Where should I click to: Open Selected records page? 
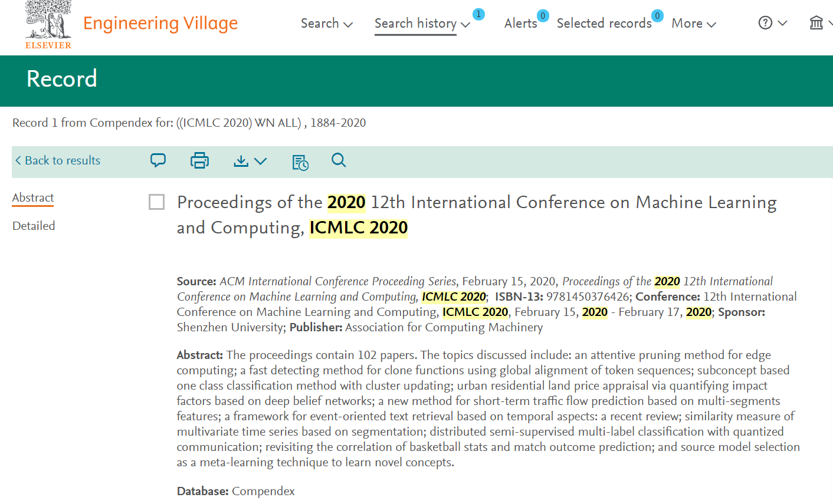(x=604, y=24)
